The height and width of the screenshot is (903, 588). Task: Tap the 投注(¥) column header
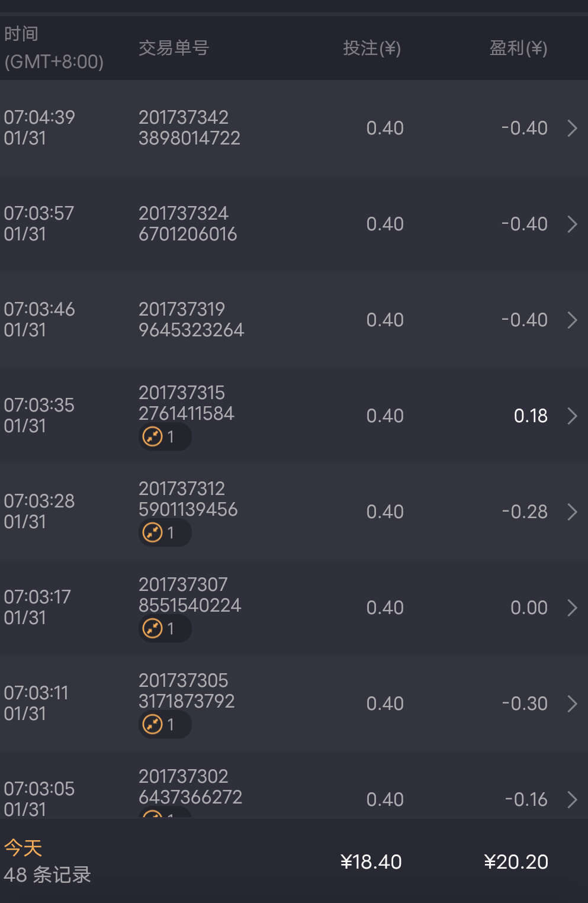coord(372,48)
